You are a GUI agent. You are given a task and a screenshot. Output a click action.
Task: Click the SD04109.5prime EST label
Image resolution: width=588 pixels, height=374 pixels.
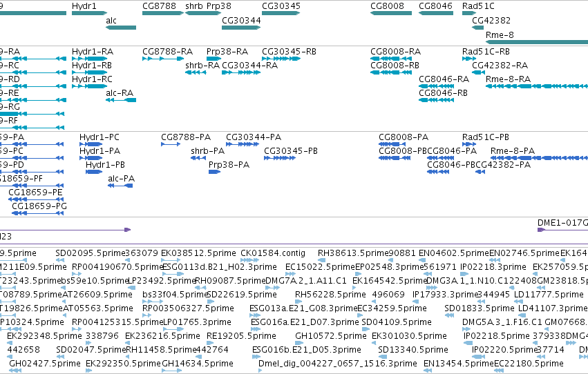click(x=397, y=322)
